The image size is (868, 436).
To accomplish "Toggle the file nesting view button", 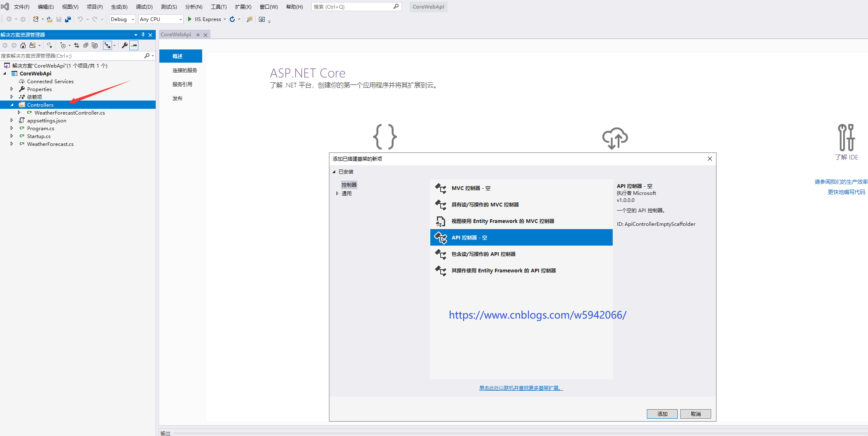I will [107, 45].
